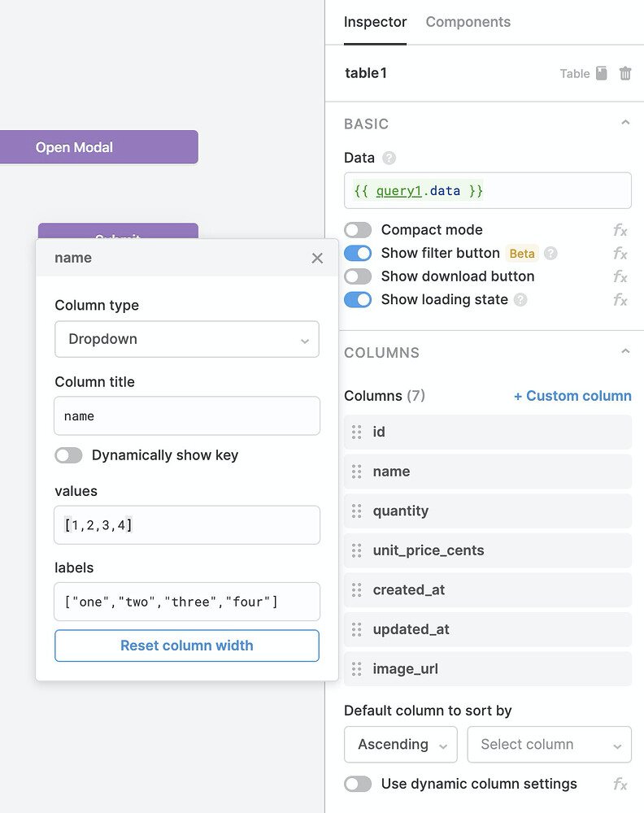Grab drag handle of id column
Viewport: 644px width, 813px height.
tap(356, 432)
